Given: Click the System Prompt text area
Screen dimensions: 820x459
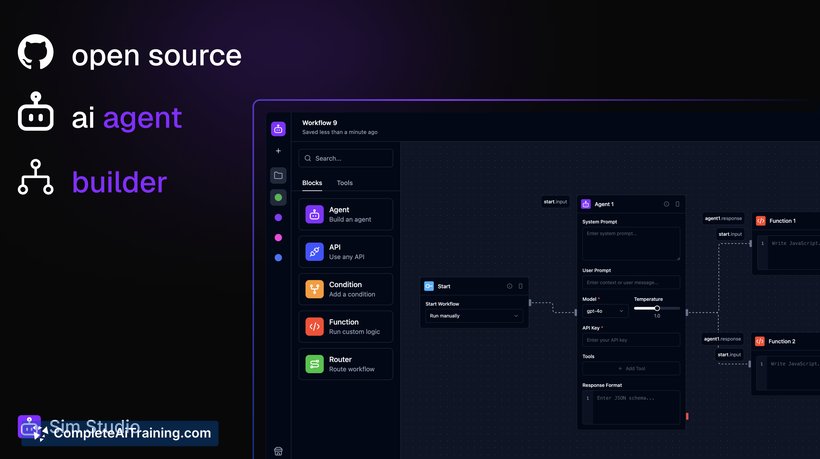Looking at the screenshot, I should coord(631,243).
